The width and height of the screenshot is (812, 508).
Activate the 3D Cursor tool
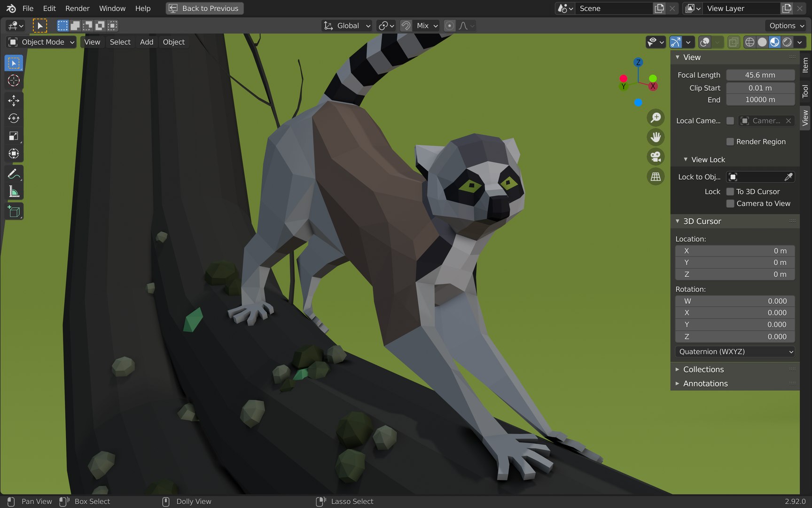[x=14, y=80]
